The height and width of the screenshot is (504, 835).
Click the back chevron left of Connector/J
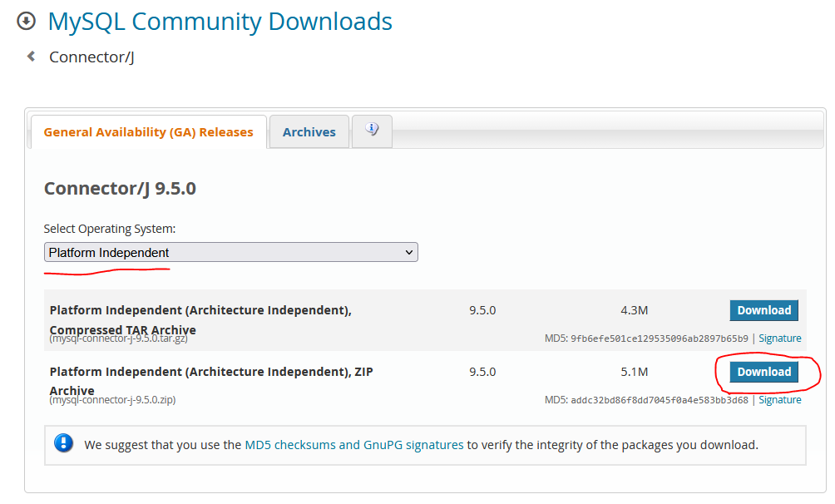31,57
